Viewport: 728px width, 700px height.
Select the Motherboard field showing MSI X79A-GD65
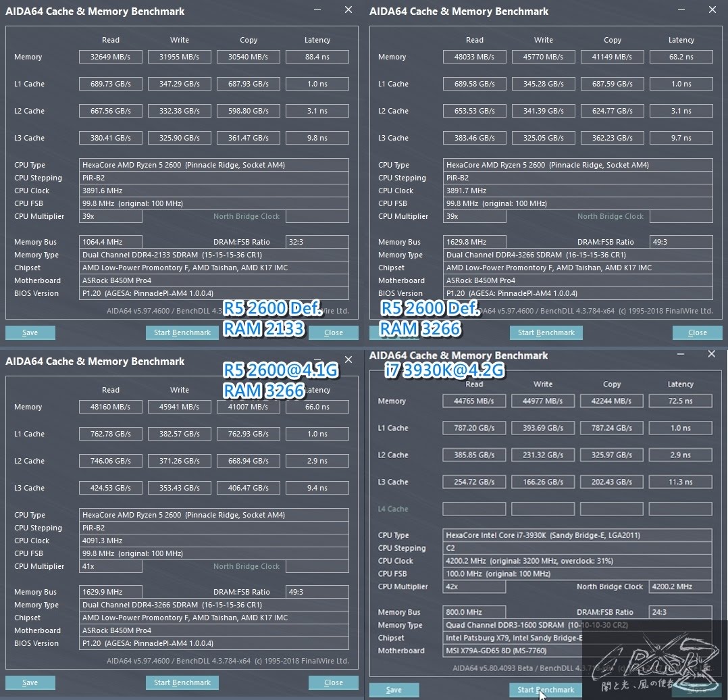point(577,651)
